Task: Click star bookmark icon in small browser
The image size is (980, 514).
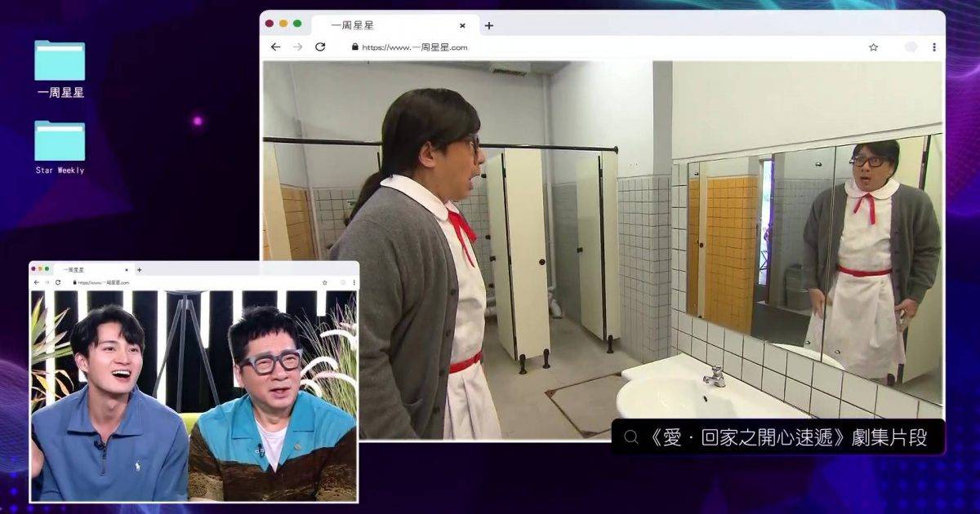Action: [326, 282]
